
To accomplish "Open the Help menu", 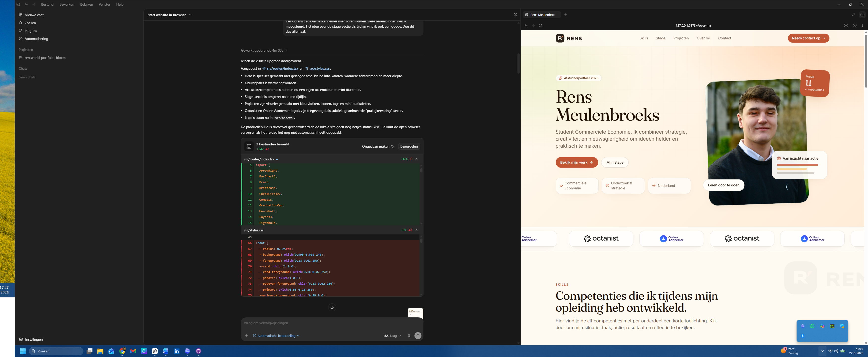I will pyautogui.click(x=120, y=4).
